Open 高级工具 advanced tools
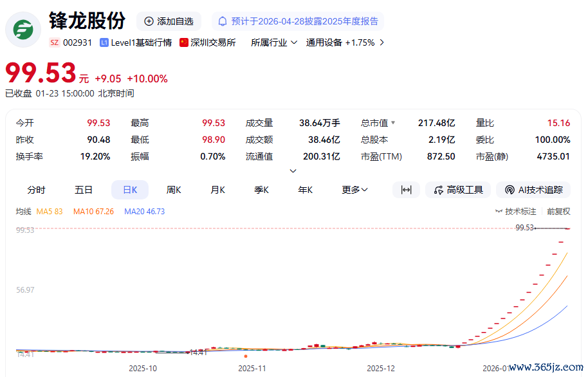 click(458, 190)
